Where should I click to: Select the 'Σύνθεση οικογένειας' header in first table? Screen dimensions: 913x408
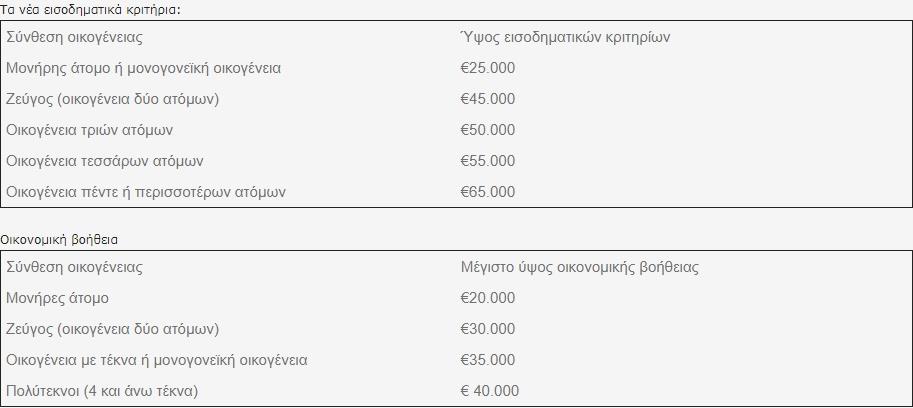pyautogui.click(x=75, y=37)
